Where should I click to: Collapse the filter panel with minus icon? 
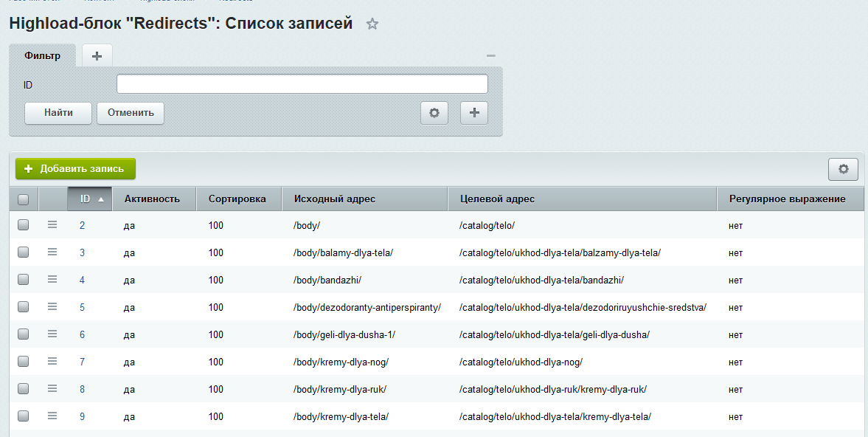[x=491, y=56]
